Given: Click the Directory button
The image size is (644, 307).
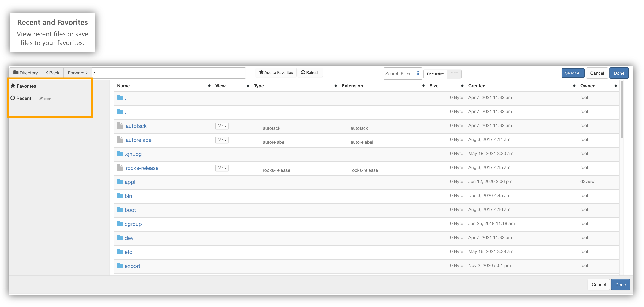Looking at the screenshot, I should pos(26,73).
